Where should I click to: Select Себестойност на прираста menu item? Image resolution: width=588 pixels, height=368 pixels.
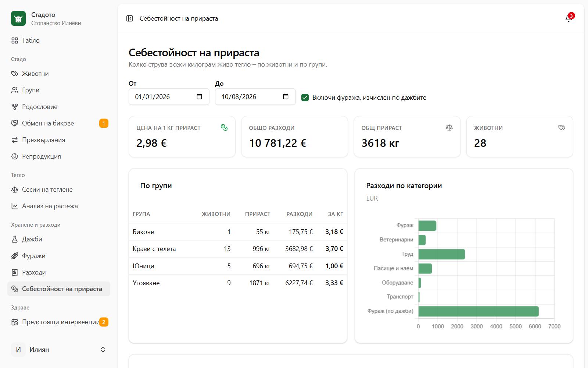[59, 289]
